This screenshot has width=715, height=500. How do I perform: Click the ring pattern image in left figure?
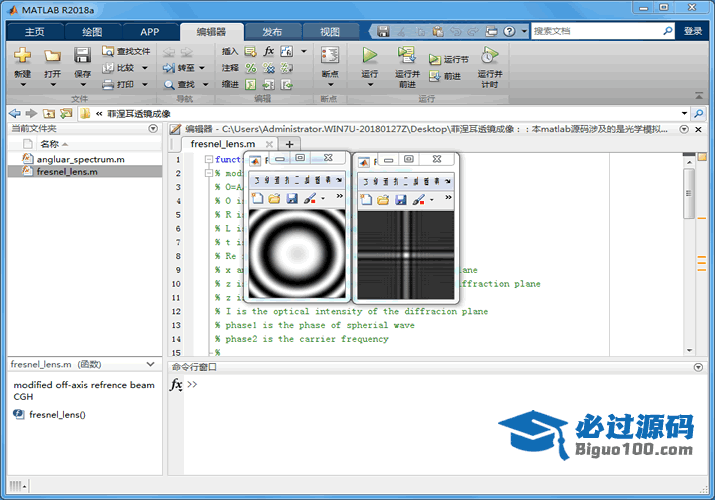point(297,253)
